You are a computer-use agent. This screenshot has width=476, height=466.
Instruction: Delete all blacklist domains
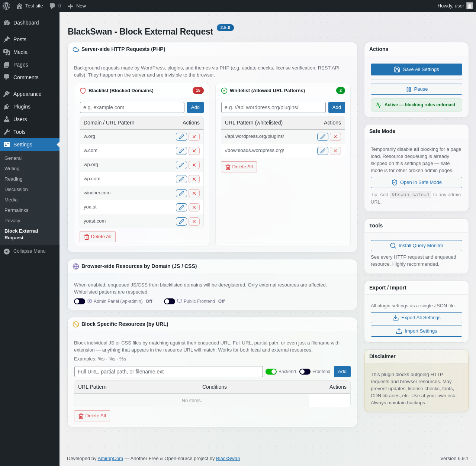coord(97,237)
